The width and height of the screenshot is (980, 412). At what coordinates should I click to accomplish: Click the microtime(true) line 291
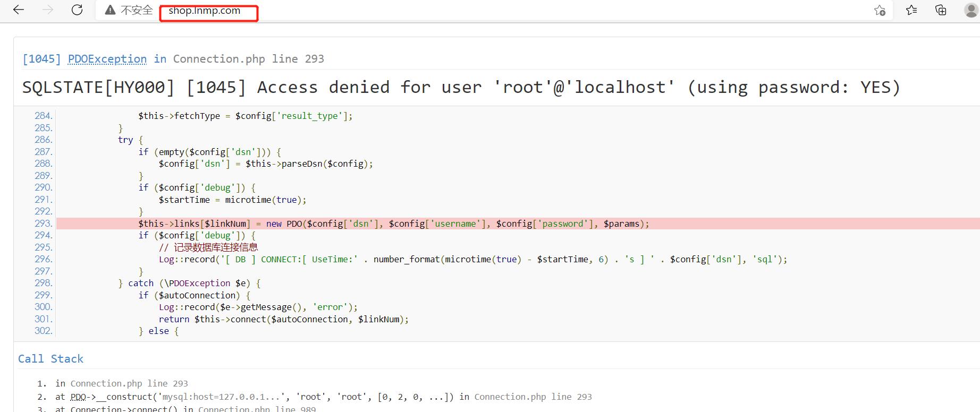pyautogui.click(x=233, y=200)
